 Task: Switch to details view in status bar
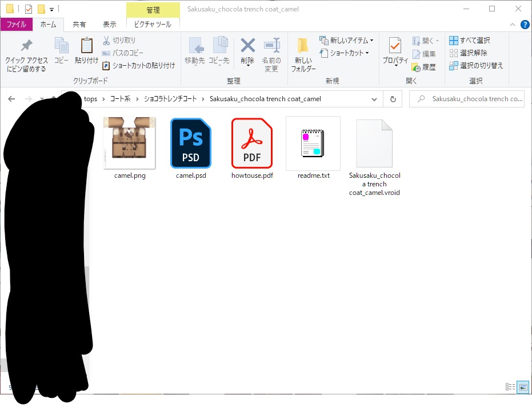pos(510,387)
